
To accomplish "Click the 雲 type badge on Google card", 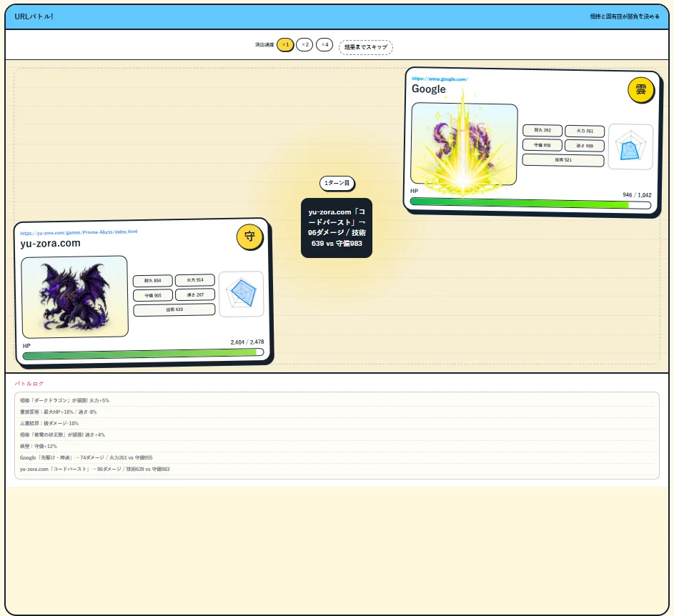I will pos(640,89).
